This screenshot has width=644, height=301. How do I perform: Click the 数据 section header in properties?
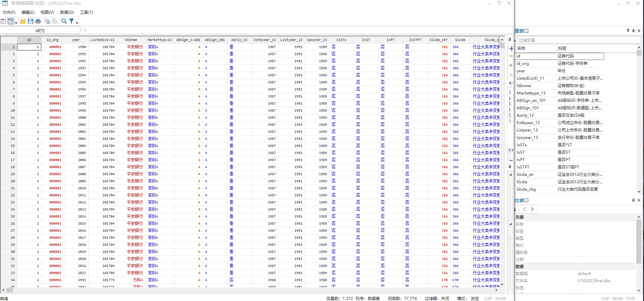pos(520,267)
